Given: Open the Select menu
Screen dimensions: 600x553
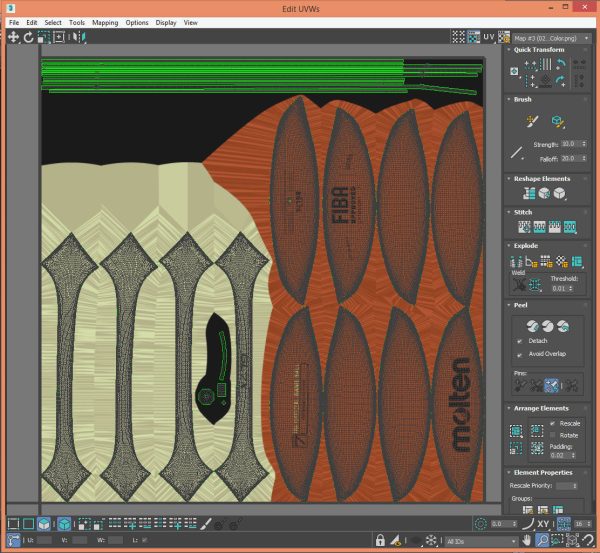Looking at the screenshot, I should [53, 23].
